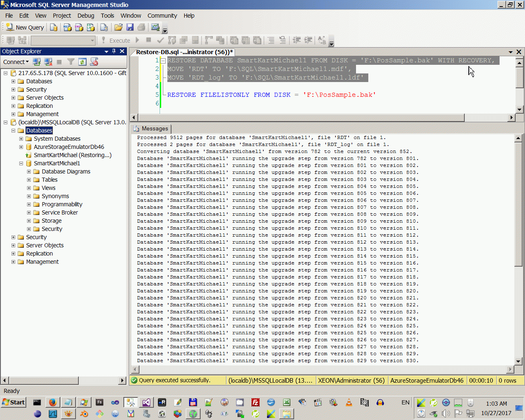Collapse the (localdb)\MSSQLLocalDB server node

[x=6, y=122]
